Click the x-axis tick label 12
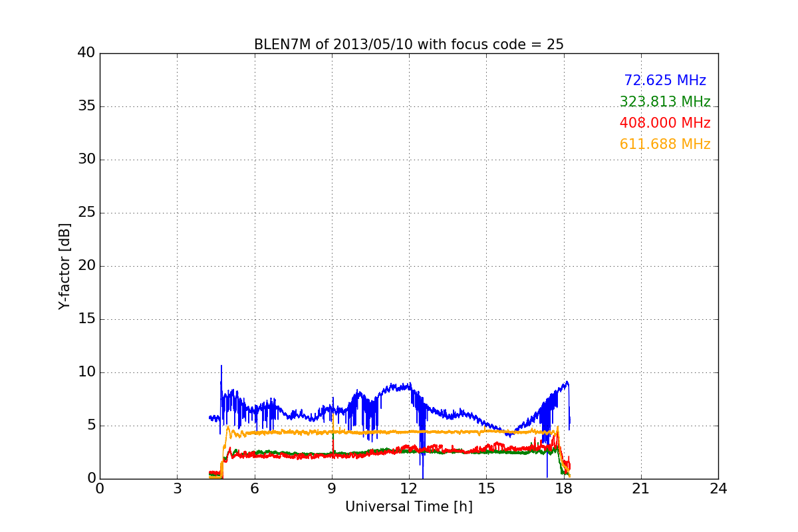The height and width of the screenshot is (532, 798). pos(409,488)
